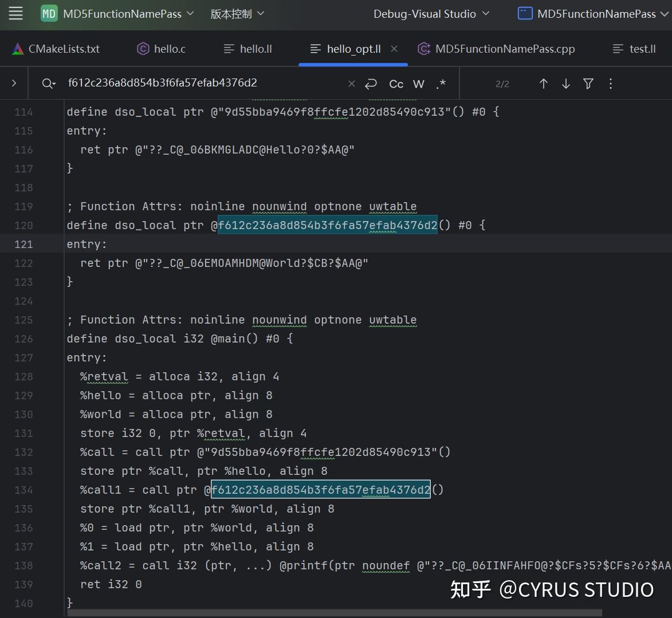Click inside the search query input field

[201, 83]
